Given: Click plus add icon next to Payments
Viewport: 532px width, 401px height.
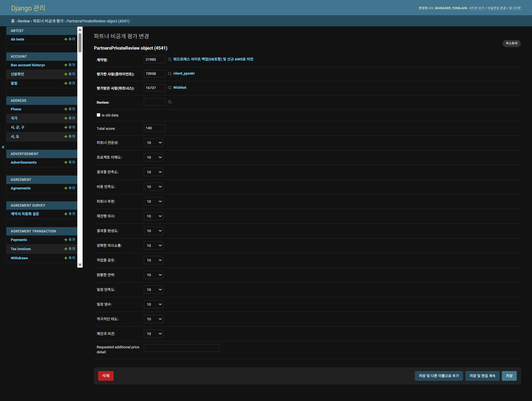Looking at the screenshot, I should click(66, 240).
